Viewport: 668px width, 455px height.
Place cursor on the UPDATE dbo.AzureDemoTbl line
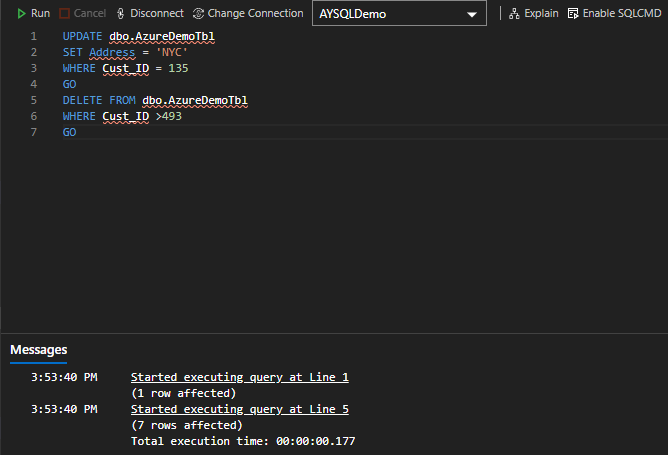pos(145,37)
